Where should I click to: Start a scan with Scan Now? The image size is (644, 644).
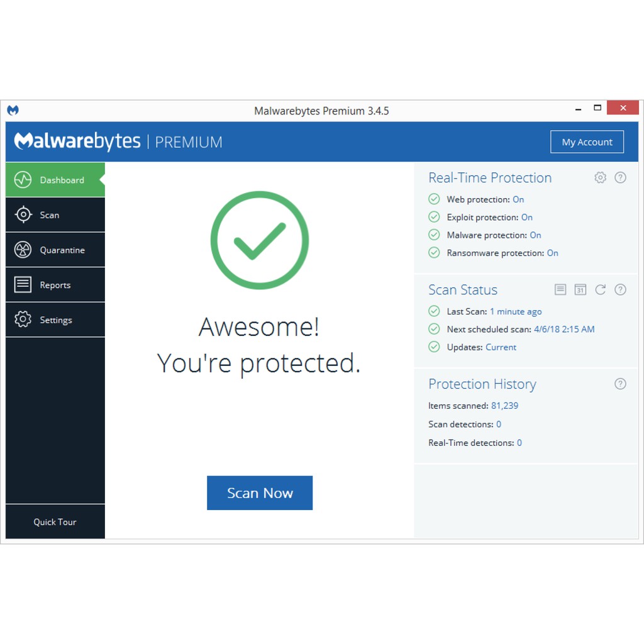pos(259,493)
